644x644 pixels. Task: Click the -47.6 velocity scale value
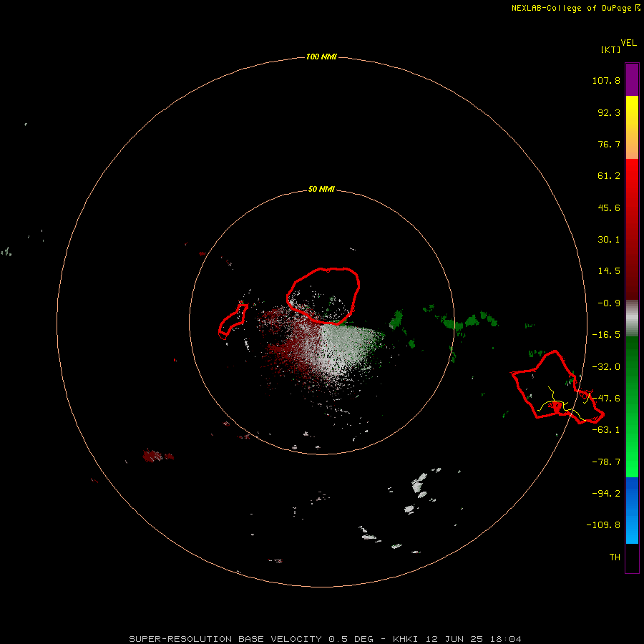point(606,399)
